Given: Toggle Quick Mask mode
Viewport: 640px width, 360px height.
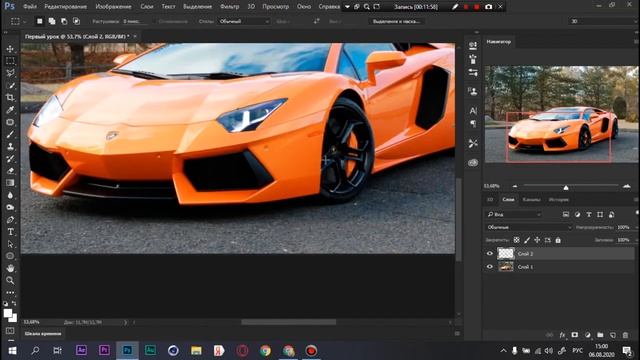Looking at the screenshot, I should click(x=10, y=331).
